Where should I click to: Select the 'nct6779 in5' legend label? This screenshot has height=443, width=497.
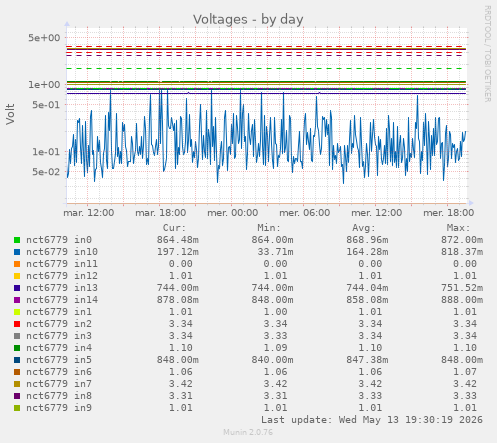tap(59, 360)
